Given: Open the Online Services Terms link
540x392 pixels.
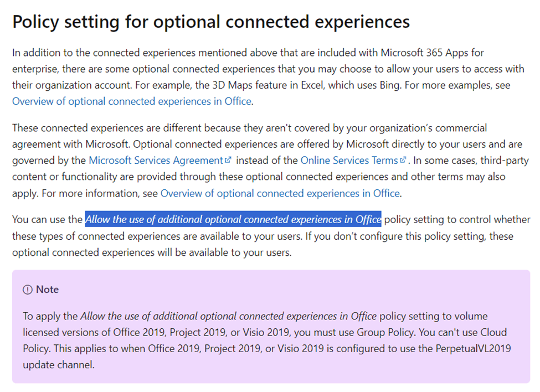Looking at the screenshot, I should tap(349, 161).
